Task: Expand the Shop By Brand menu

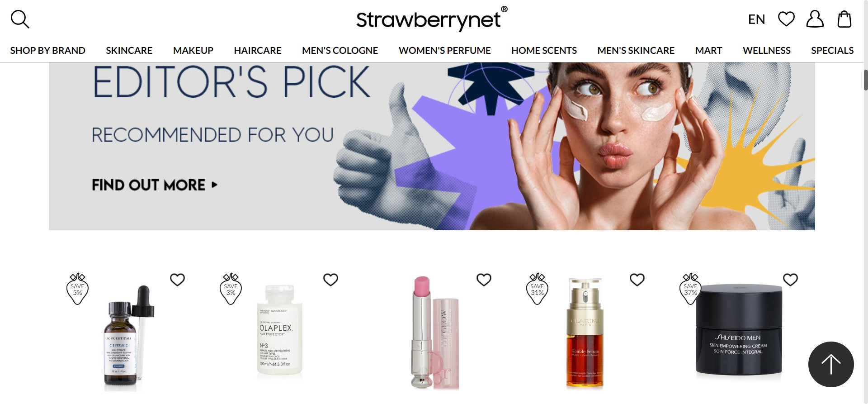Action: click(x=47, y=50)
